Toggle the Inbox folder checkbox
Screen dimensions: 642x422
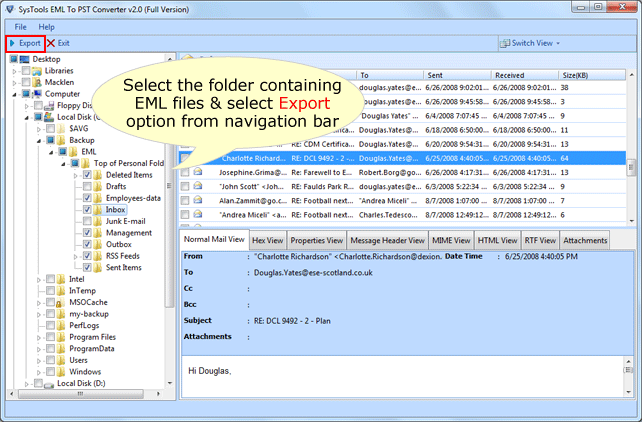[x=87, y=210]
